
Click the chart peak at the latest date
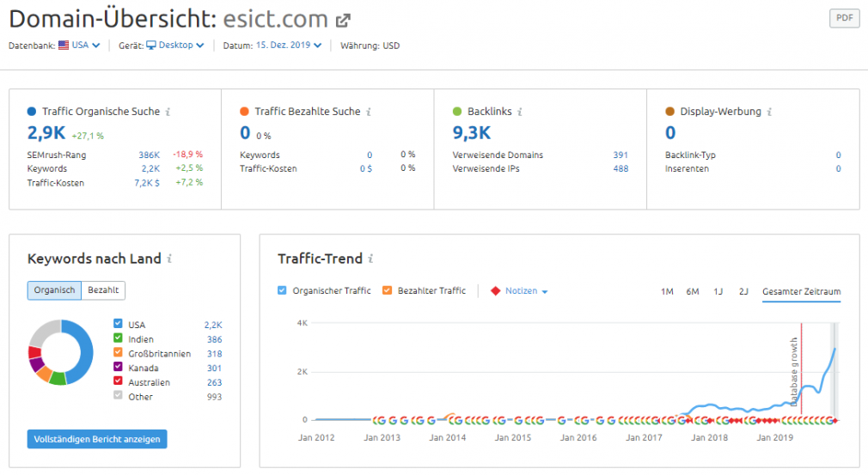[834, 349]
